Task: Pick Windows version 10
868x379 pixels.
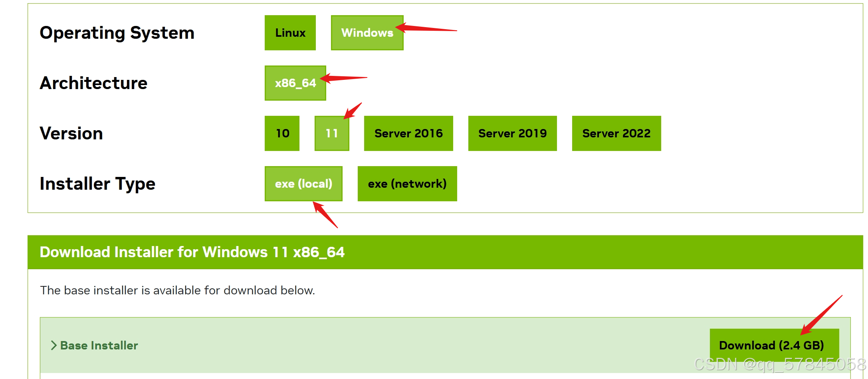Action: [282, 133]
